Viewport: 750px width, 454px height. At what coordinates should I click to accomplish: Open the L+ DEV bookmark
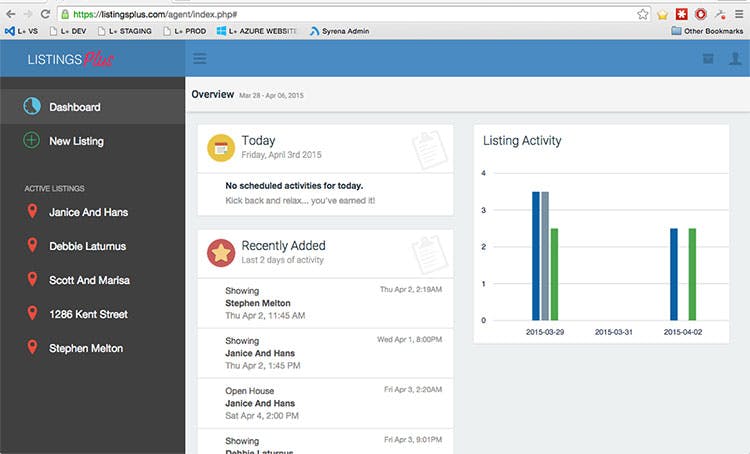pyautogui.click(x=68, y=31)
